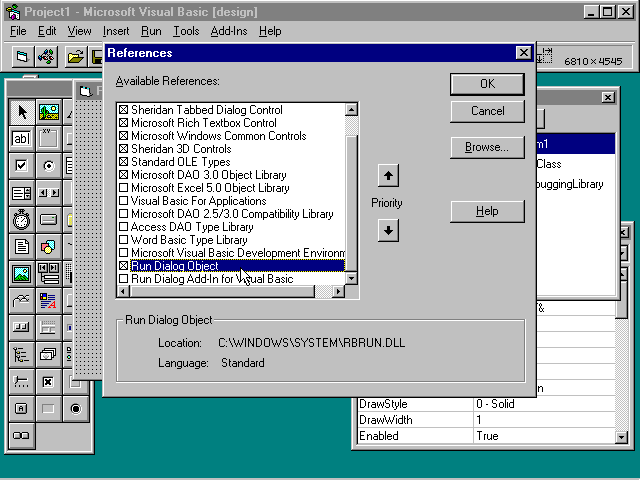Screen dimensions: 640x480
Task: Enable Microsoft Excel 5.0 Object Library
Action: point(124,188)
